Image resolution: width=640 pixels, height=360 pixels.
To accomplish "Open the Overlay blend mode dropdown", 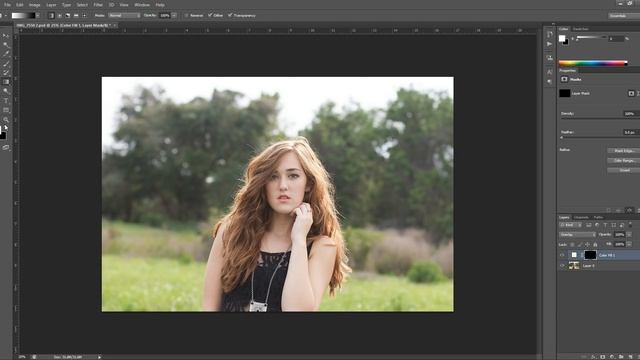I will [x=577, y=235].
